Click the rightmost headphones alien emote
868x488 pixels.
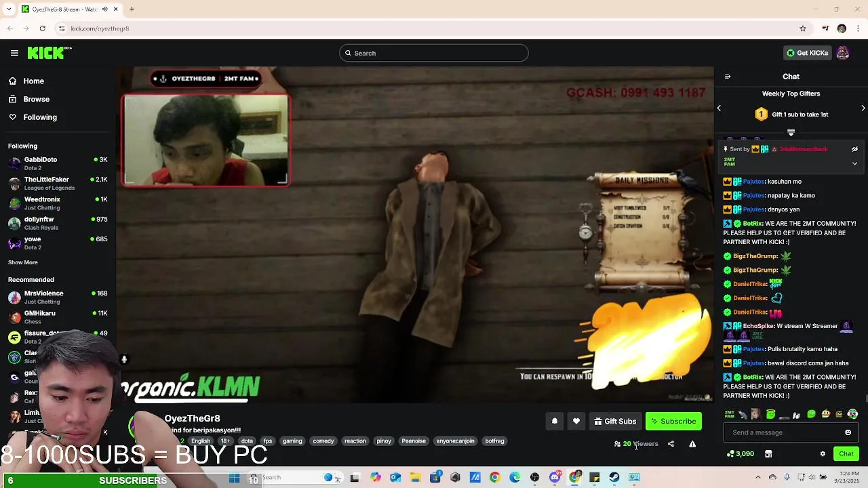pyautogui.click(x=852, y=414)
